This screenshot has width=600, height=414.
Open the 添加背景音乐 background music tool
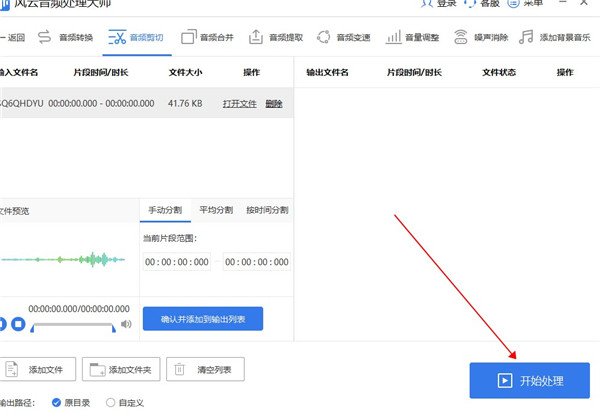(x=558, y=38)
